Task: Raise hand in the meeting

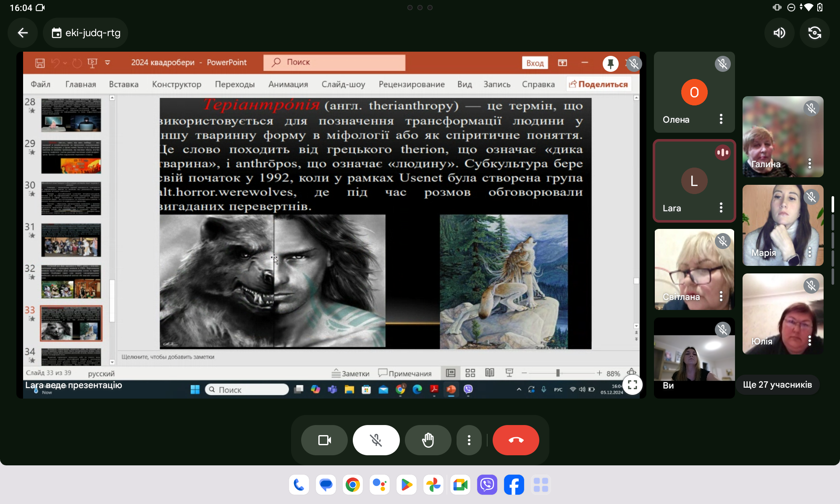Action: point(428,440)
